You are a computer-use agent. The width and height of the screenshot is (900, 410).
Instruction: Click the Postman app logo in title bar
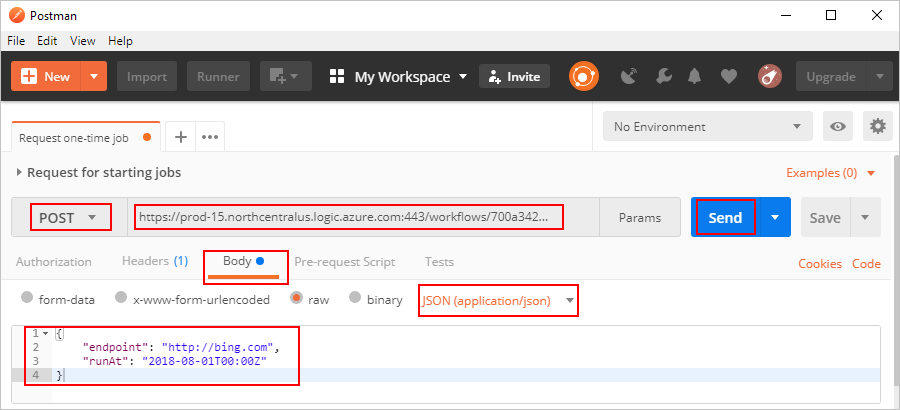17,16
